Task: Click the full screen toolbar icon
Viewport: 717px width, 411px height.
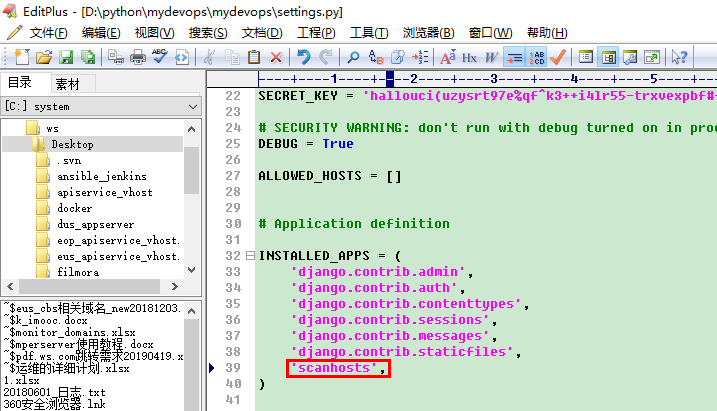Action: click(x=652, y=57)
